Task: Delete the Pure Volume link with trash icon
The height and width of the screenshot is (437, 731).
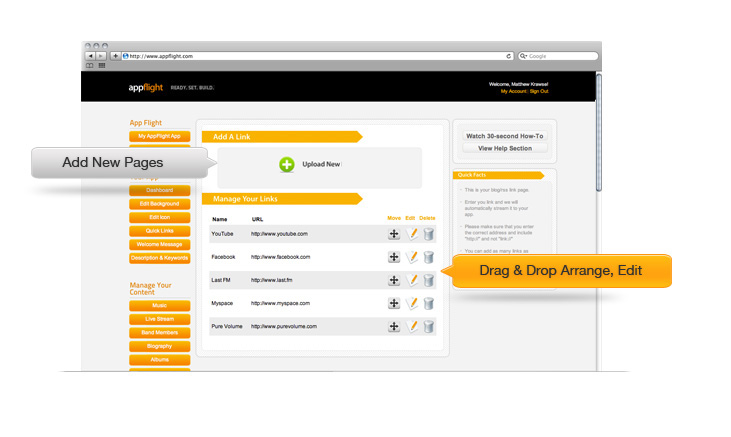Action: [429, 326]
